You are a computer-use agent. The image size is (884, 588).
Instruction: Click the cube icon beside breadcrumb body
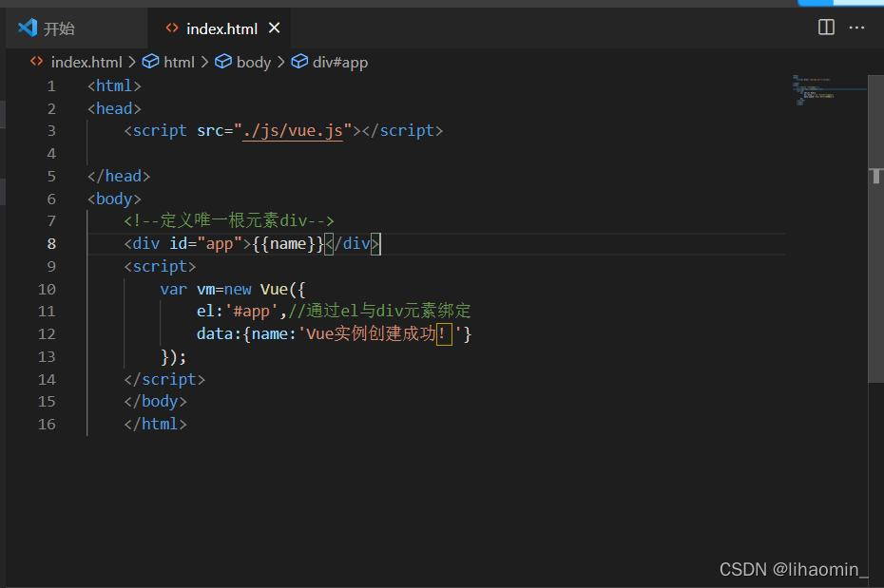tap(223, 61)
